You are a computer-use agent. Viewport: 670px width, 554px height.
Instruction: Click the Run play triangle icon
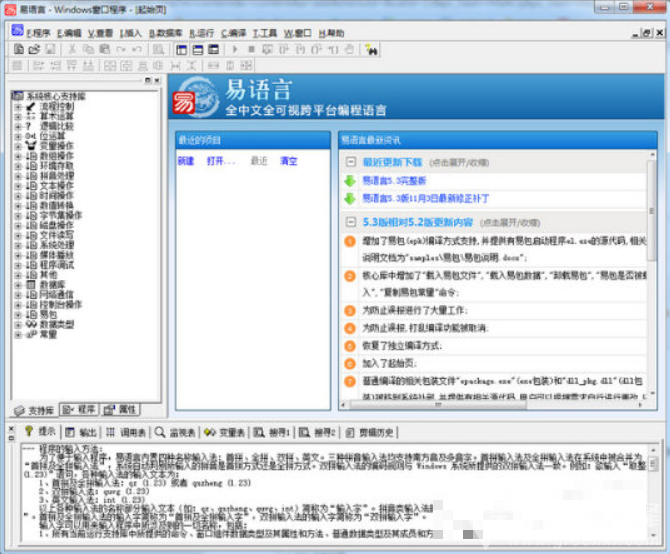pos(235,50)
